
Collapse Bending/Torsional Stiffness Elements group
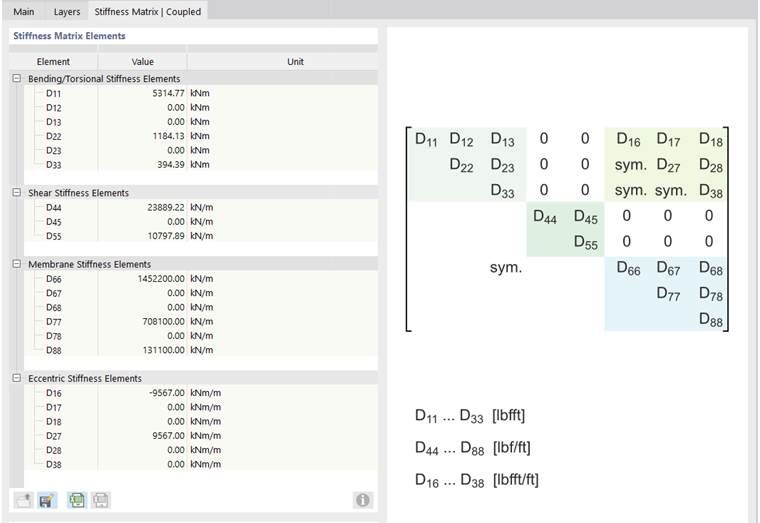(x=16, y=78)
